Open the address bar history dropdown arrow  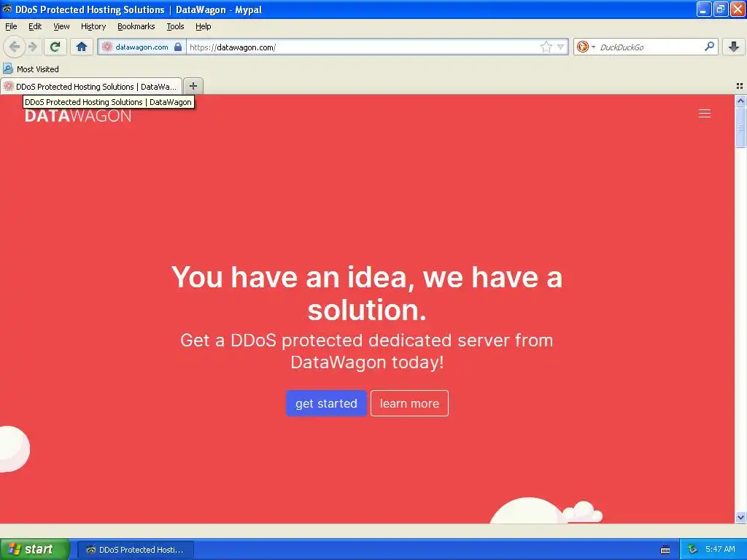[561, 47]
